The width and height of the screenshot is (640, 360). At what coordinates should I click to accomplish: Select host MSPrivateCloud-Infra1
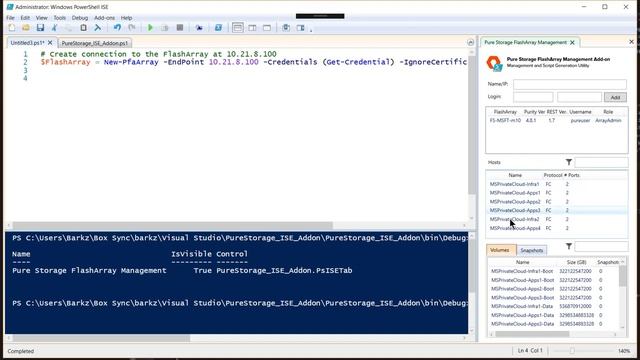point(557,184)
